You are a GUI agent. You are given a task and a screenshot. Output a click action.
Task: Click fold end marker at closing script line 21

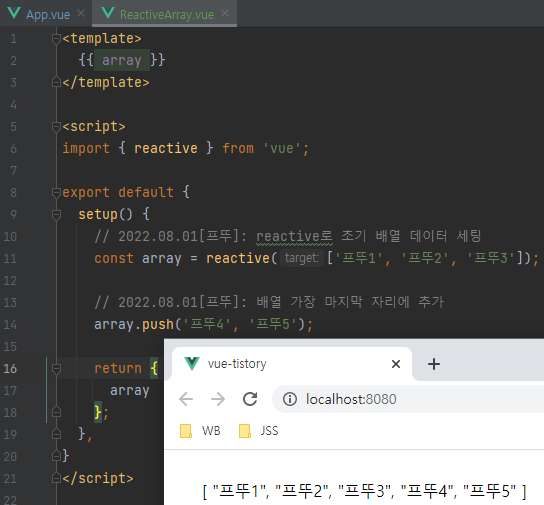pyautogui.click(x=56, y=478)
